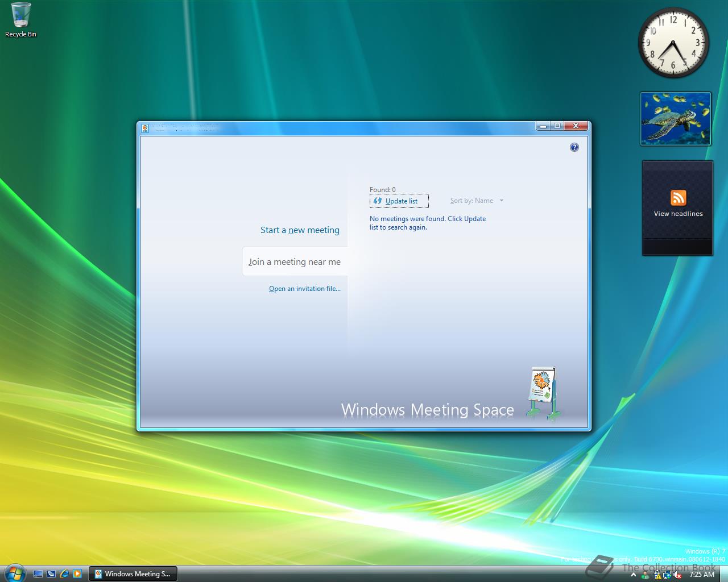The height and width of the screenshot is (582, 728).
Task: Click the People Near Me tray icon
Action: point(646,575)
